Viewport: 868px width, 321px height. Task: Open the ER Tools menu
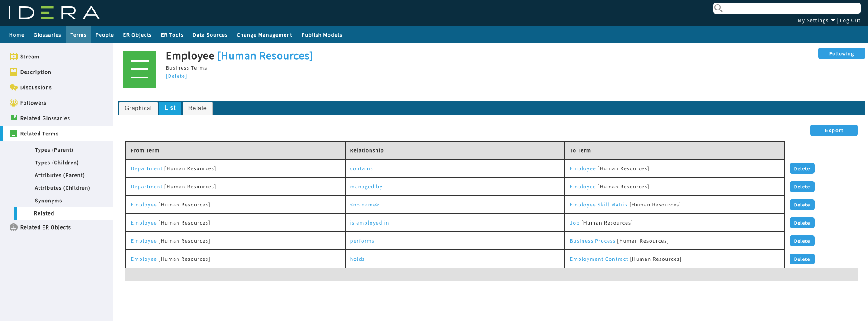(x=172, y=35)
